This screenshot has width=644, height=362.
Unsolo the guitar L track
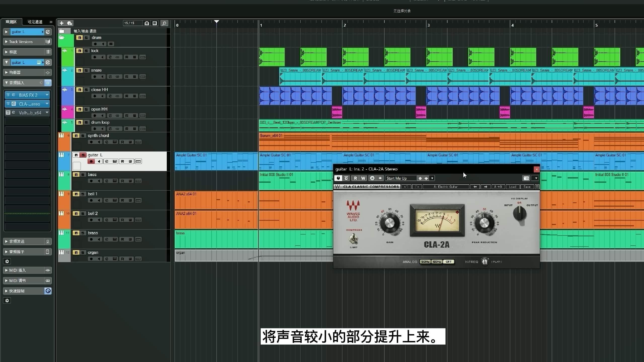(83, 155)
